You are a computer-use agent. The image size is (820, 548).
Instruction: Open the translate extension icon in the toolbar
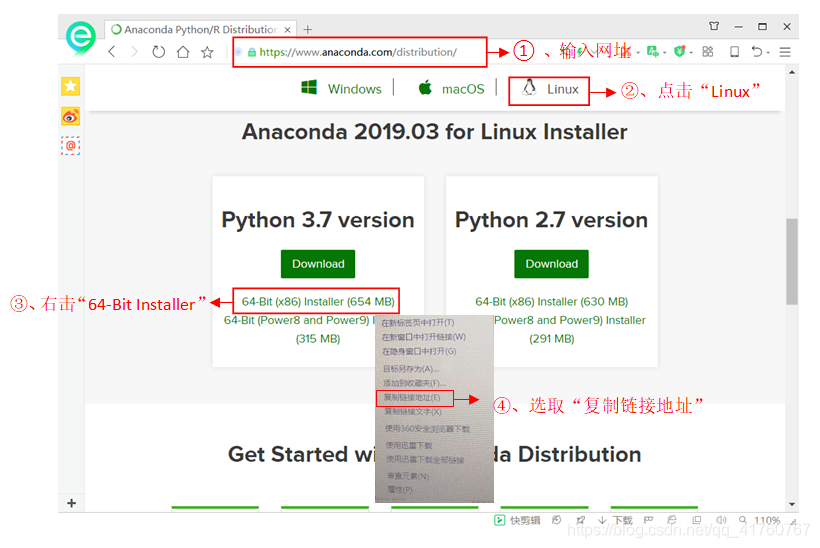pos(653,51)
